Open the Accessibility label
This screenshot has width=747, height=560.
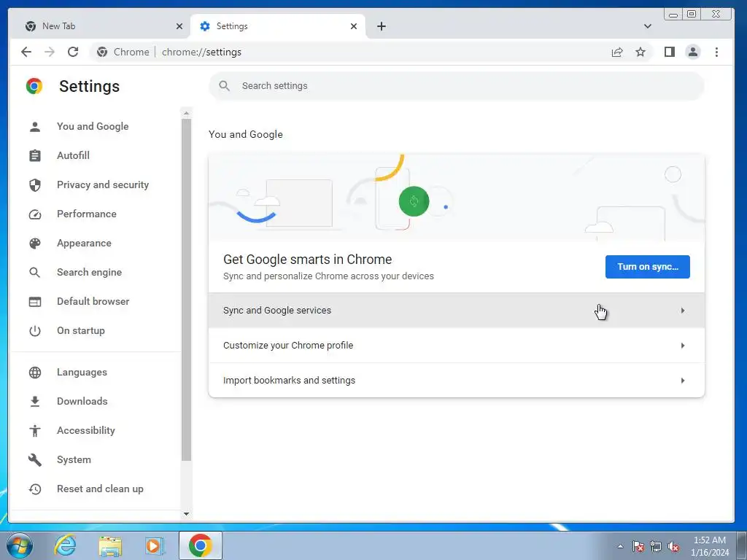(86, 430)
